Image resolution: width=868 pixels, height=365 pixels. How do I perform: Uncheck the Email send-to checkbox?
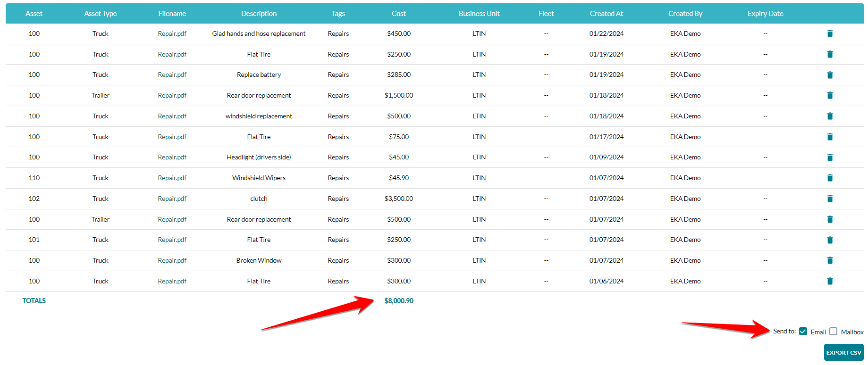(803, 332)
